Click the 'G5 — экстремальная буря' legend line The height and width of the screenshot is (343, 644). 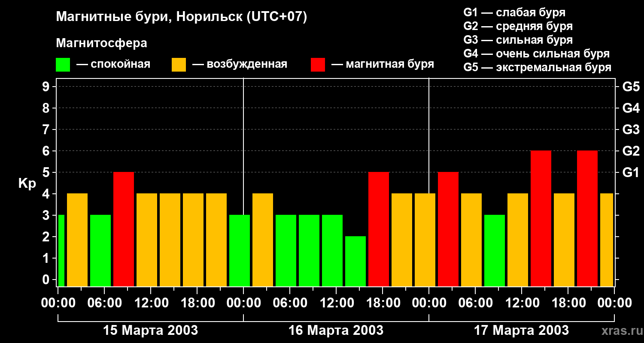click(x=537, y=67)
